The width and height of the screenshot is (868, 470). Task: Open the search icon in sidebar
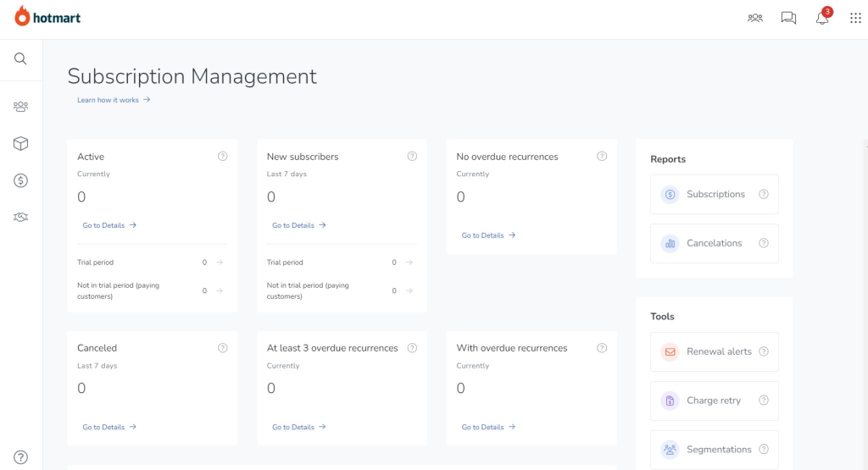click(x=20, y=58)
